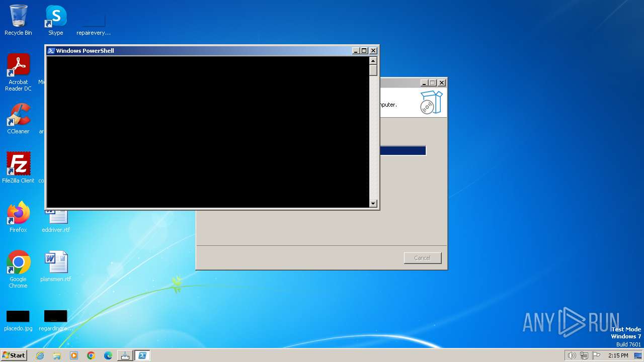Click the Show desktop button
The image size is (644, 362).
pyautogui.click(x=638, y=355)
